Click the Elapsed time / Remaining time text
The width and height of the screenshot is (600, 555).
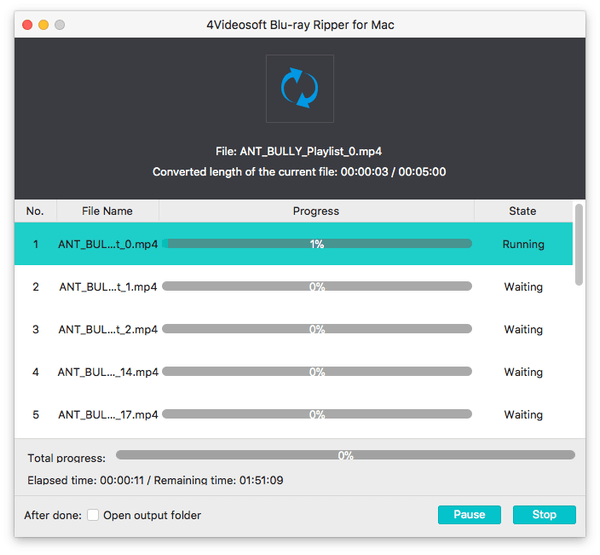[155, 480]
